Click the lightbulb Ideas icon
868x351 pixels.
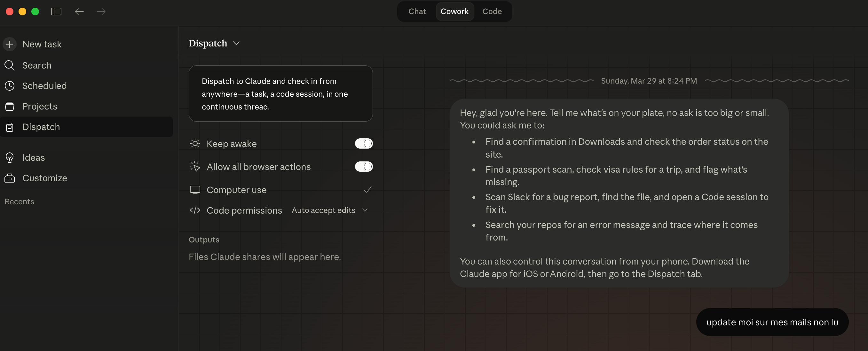pyautogui.click(x=10, y=158)
